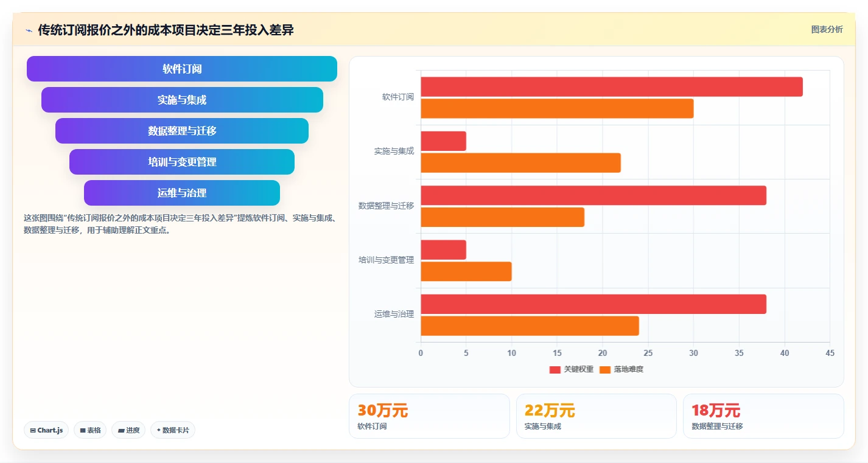
Task: Select the 实施与集成 funnel bar
Action: [182, 100]
